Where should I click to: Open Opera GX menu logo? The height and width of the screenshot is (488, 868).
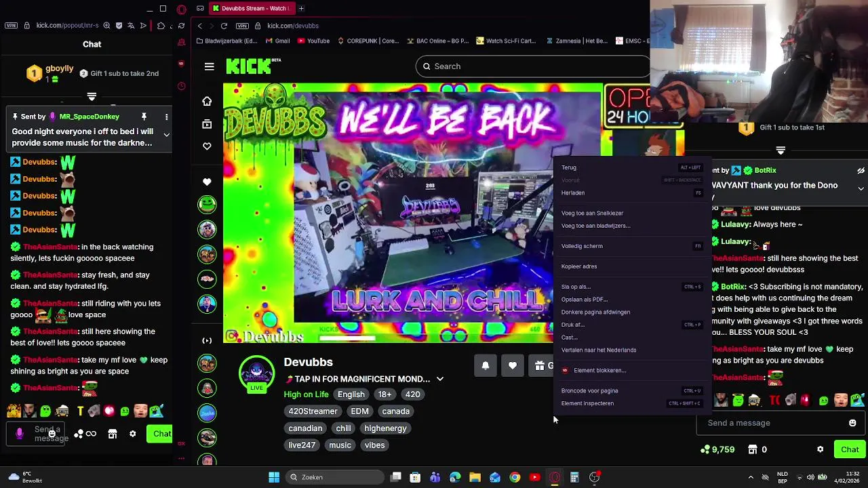(181, 9)
